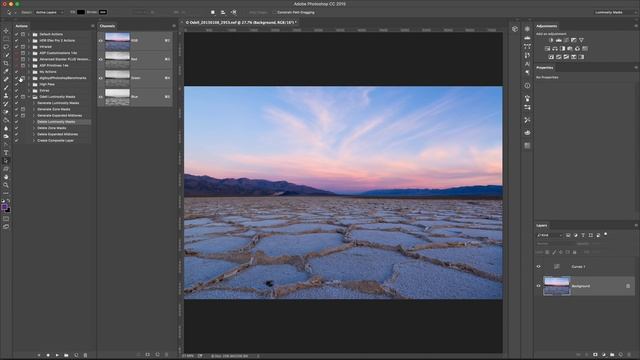Expand the Default Actions folder
Image resolution: width=640 pixels, height=360 pixels.
pyautogui.click(x=29, y=34)
